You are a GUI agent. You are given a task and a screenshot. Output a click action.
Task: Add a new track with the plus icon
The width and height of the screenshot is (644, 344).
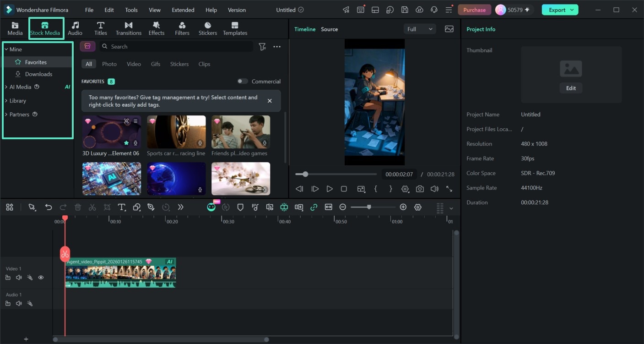26,339
